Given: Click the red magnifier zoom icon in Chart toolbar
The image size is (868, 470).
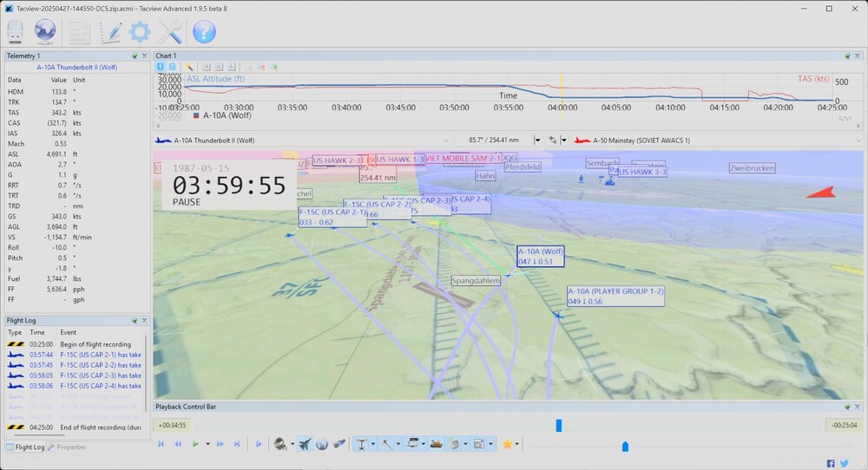Looking at the screenshot, I should coord(261,67).
